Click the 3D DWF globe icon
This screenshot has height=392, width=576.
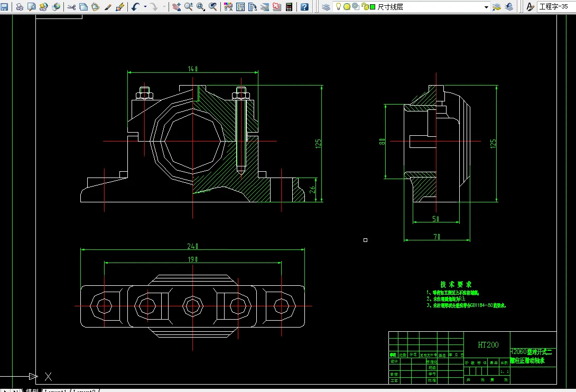coord(56,7)
